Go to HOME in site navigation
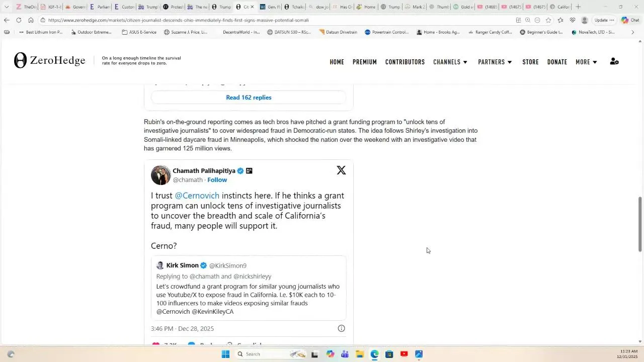644x362 pixels. point(337,62)
